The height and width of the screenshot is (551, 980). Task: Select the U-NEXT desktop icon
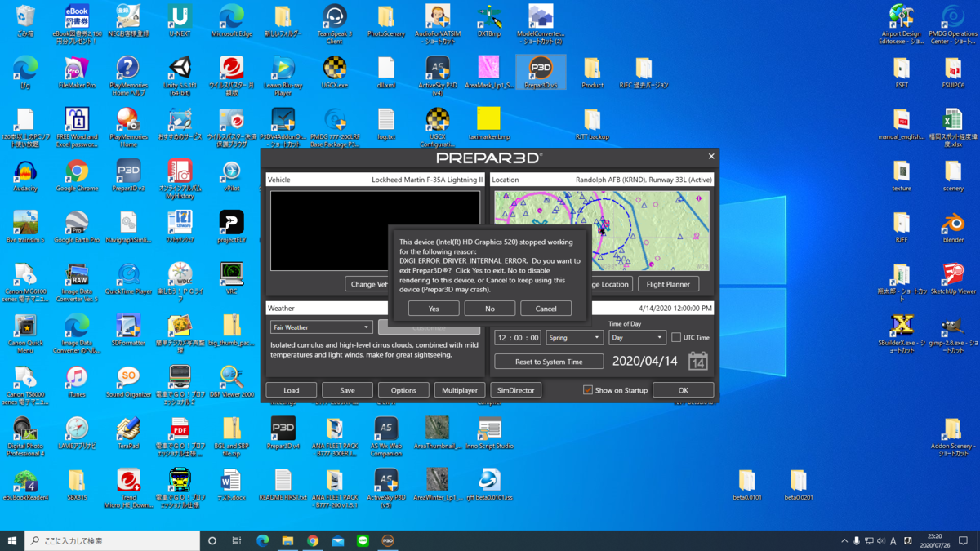180,21
